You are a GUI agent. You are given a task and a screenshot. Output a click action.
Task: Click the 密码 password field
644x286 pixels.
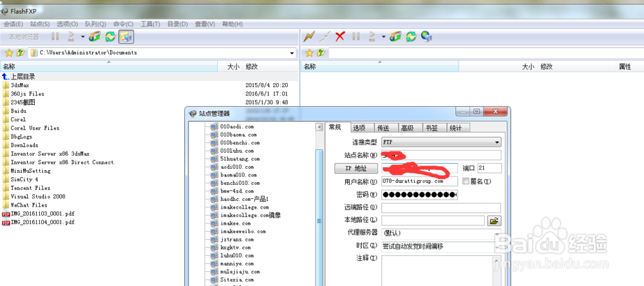click(x=419, y=195)
